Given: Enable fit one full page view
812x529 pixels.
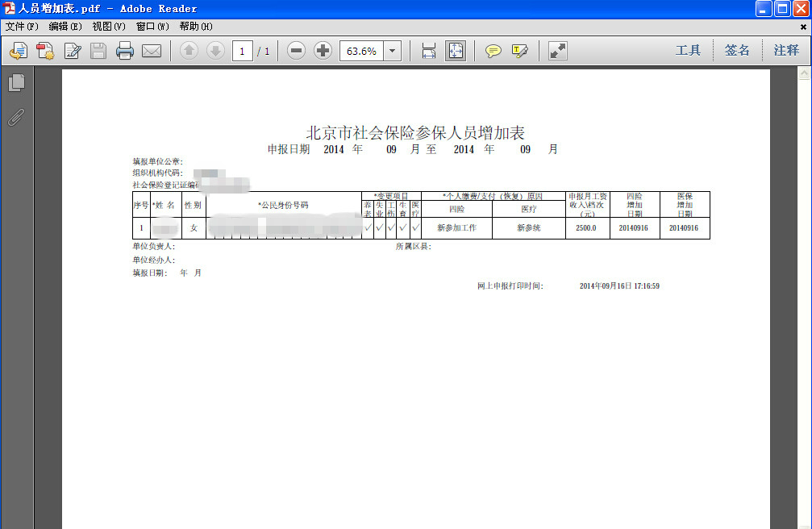Looking at the screenshot, I should pyautogui.click(x=456, y=50).
